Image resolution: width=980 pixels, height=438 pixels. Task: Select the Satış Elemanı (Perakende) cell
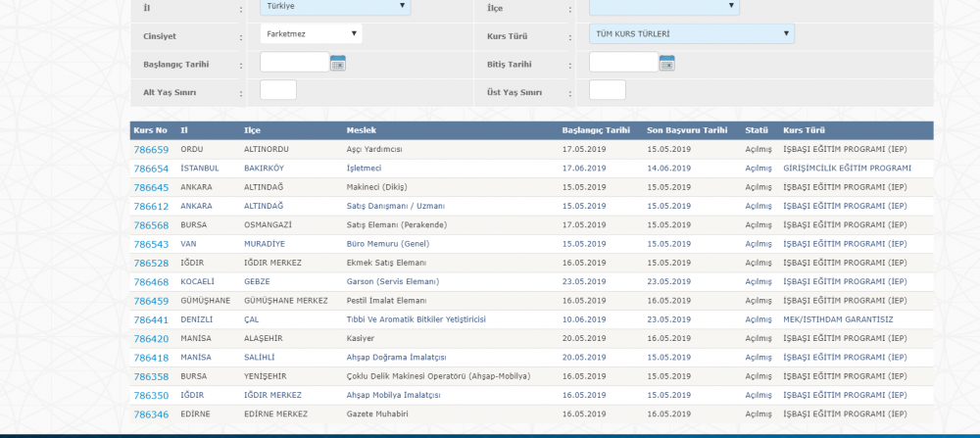(397, 224)
